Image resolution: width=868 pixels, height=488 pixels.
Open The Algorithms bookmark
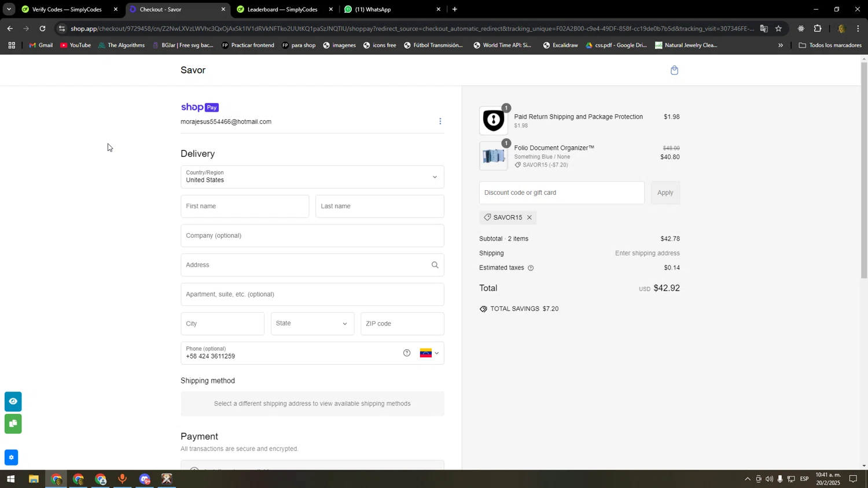[x=122, y=45]
